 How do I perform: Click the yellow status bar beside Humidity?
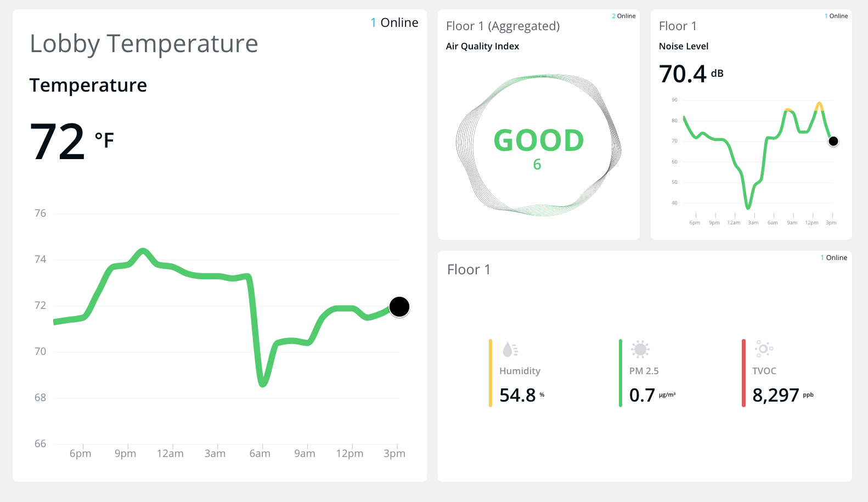(x=491, y=373)
